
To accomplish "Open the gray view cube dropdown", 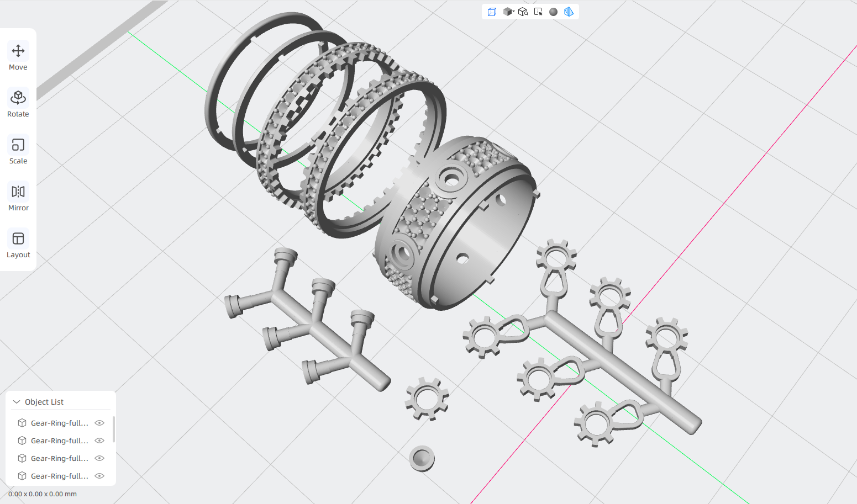I will coord(508,12).
